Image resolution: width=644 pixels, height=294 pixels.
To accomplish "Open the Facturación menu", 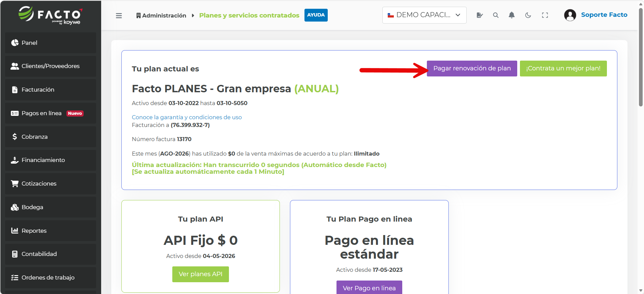I will 51,90.
